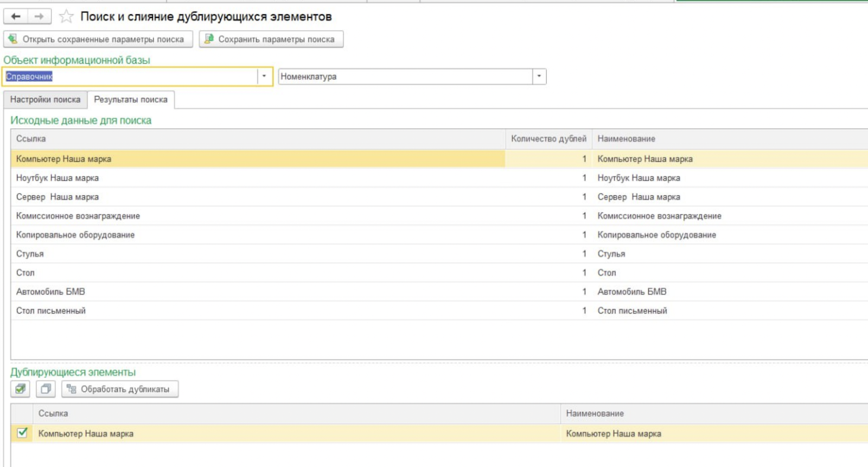
Task: Click duplicates count for Стулья row
Action: [548, 254]
